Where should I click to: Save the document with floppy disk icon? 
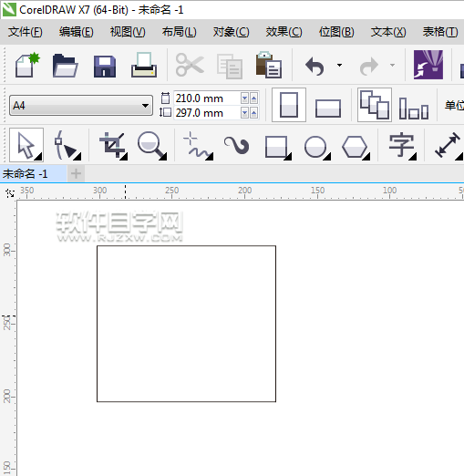click(105, 66)
